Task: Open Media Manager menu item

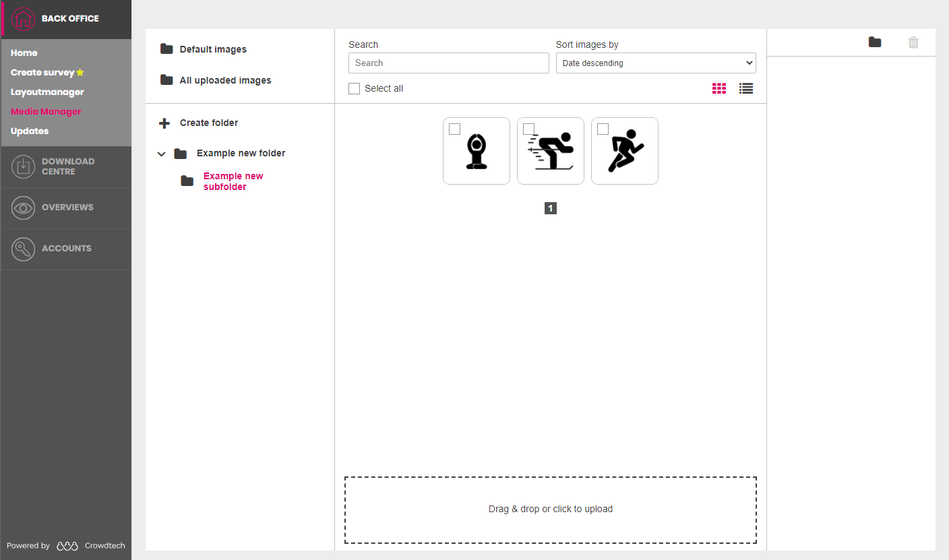Action: click(x=46, y=111)
